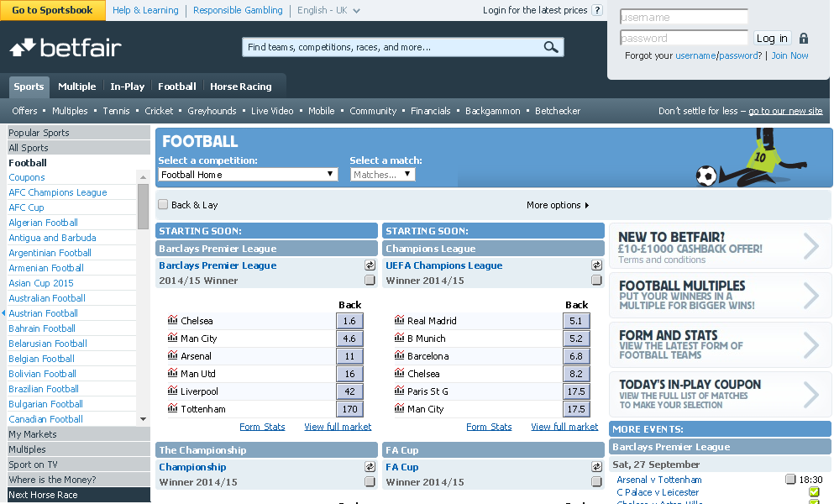Screen dimensions: 834x504
Task: Untick the C Palace v Leicester checkbox
Action: pos(813,491)
